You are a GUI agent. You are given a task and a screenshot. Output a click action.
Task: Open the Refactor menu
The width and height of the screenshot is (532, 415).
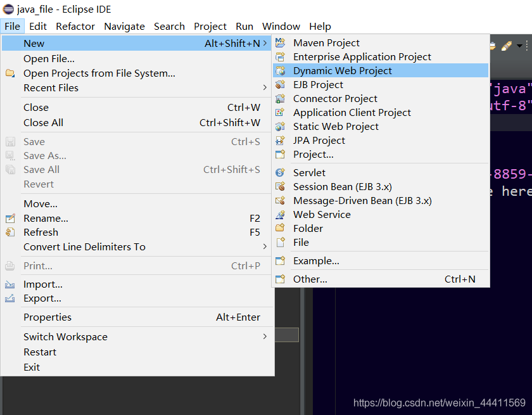pyautogui.click(x=75, y=26)
